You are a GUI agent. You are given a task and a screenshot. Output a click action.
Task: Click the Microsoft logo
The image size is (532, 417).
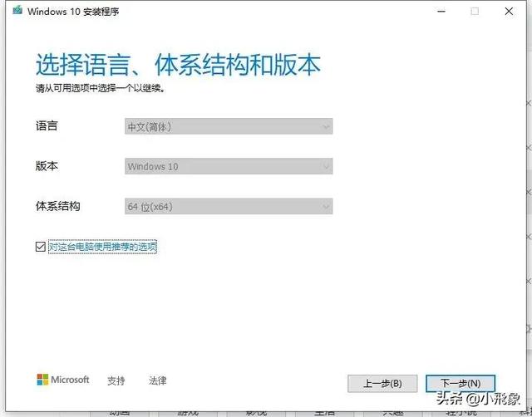click(x=63, y=380)
